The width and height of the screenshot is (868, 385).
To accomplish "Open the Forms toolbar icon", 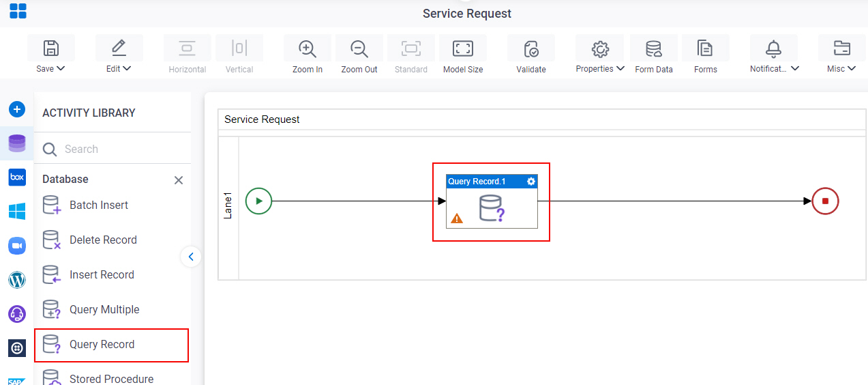I will pyautogui.click(x=705, y=48).
